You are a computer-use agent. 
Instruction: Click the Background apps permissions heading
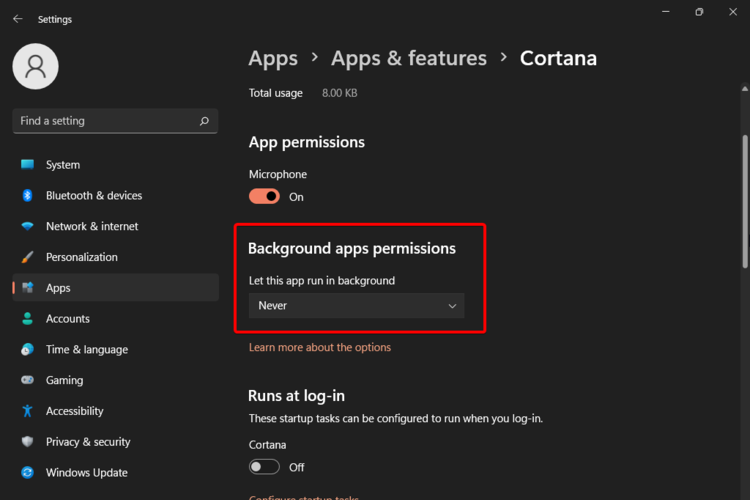tap(352, 248)
